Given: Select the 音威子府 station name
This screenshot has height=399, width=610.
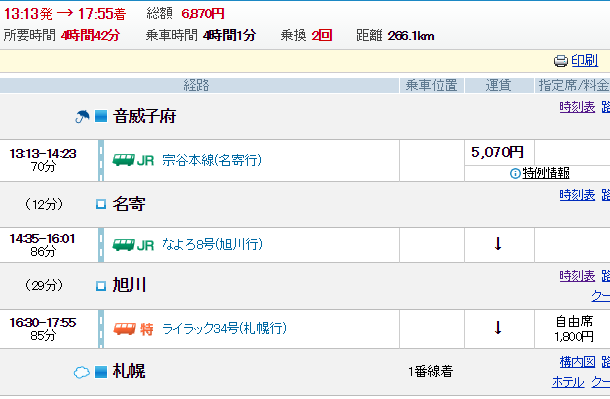Looking at the screenshot, I should click(x=144, y=116).
